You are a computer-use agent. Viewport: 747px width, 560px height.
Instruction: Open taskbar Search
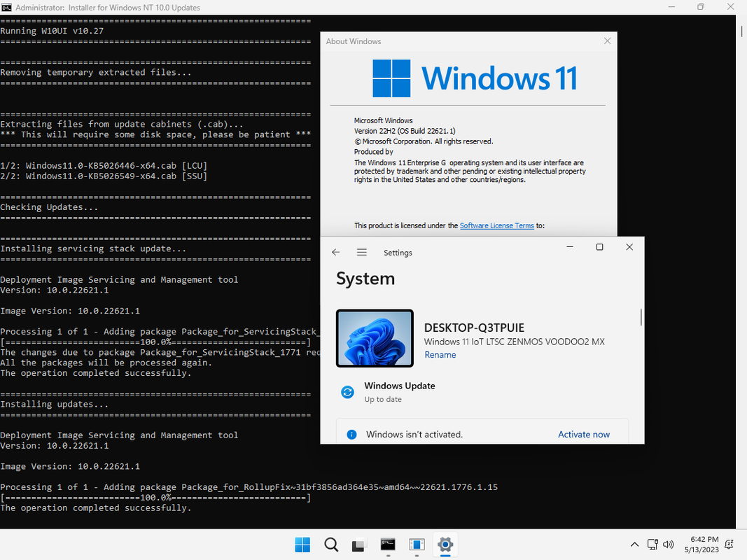[x=331, y=545]
